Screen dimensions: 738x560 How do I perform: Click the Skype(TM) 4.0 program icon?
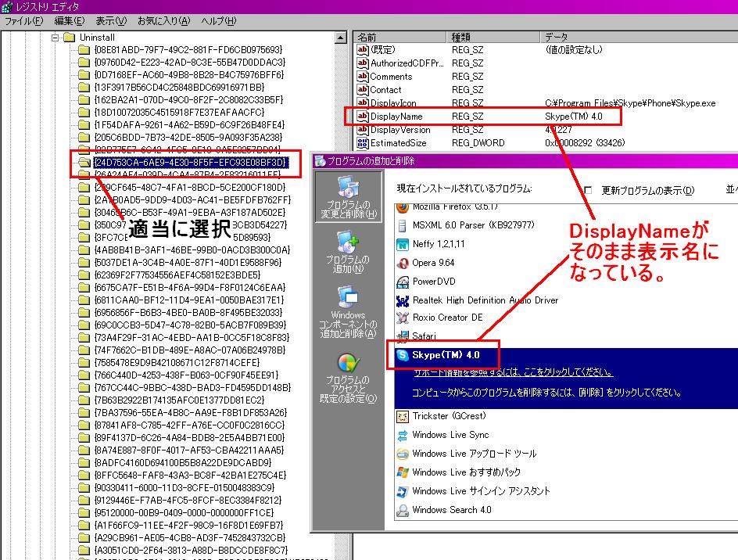403,355
